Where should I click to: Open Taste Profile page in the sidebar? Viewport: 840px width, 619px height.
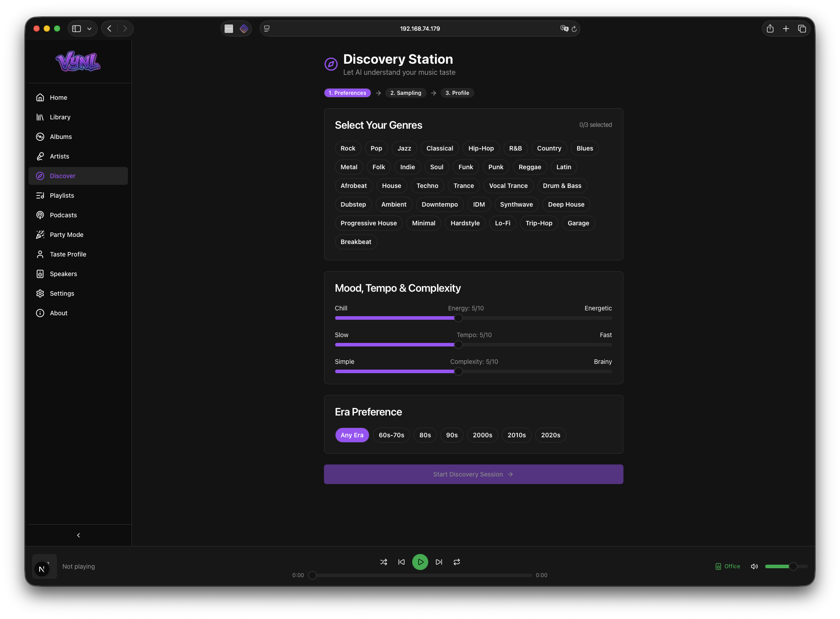pyautogui.click(x=68, y=254)
